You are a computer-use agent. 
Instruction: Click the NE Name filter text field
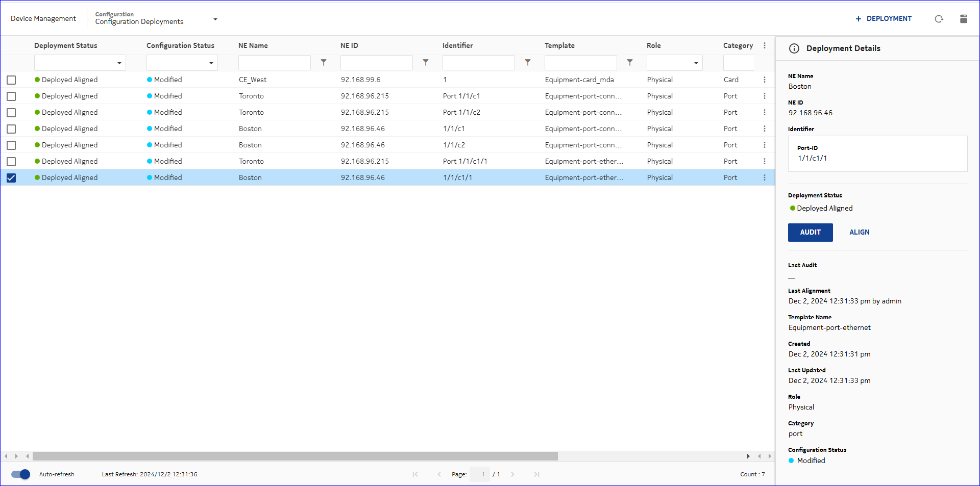[275, 63]
